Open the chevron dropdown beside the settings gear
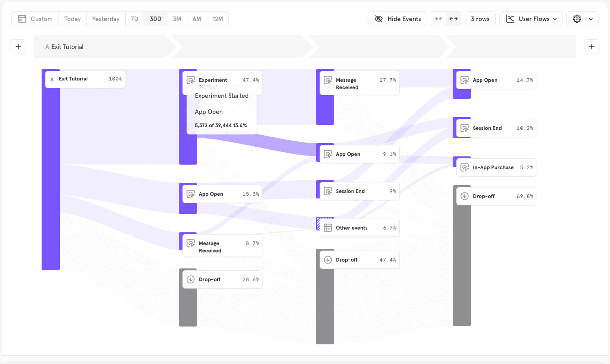Screen dimensions: 610x364 (590, 19)
